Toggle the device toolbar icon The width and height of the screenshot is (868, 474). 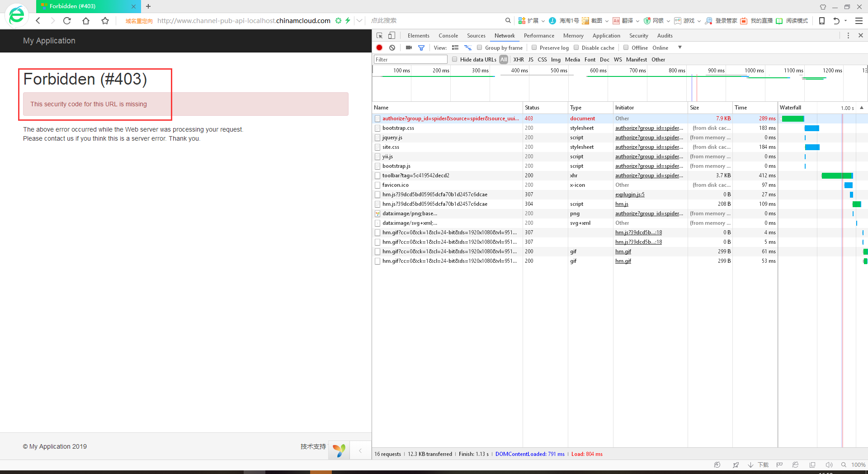(392, 35)
